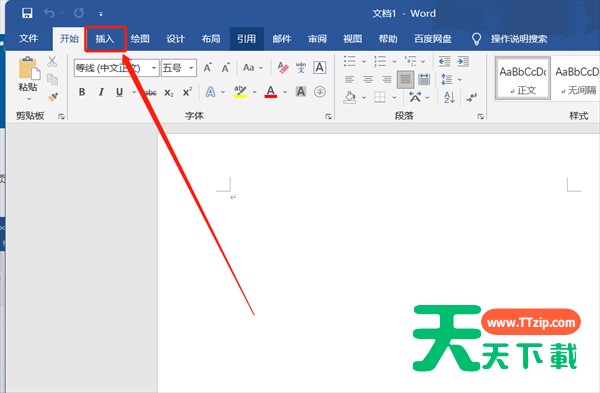Image resolution: width=600 pixels, height=393 pixels.
Task: Insert enclosed character with the circled 字 icon
Action: click(x=320, y=92)
